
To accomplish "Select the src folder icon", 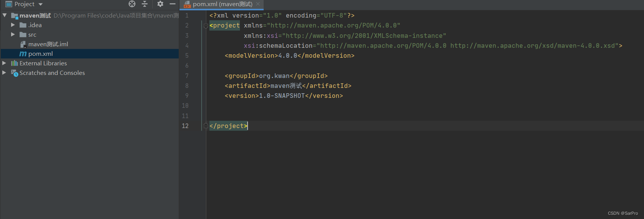I will (23, 35).
